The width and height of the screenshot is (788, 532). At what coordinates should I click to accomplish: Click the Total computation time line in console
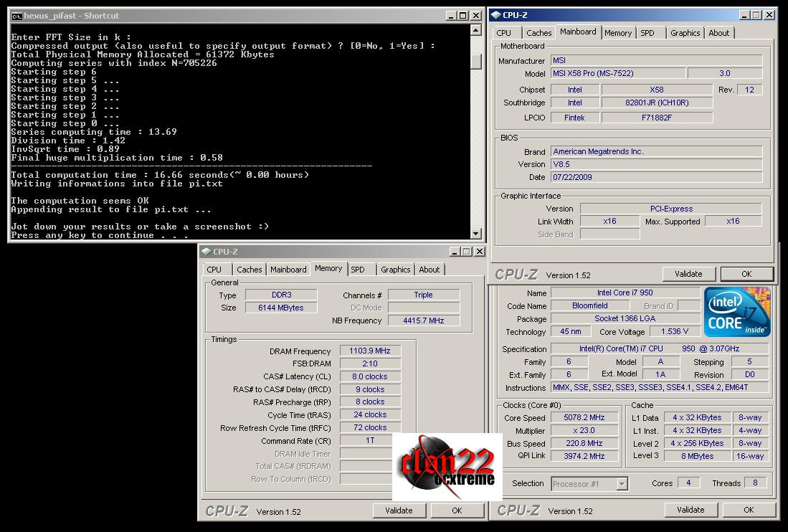pyautogui.click(x=160, y=175)
